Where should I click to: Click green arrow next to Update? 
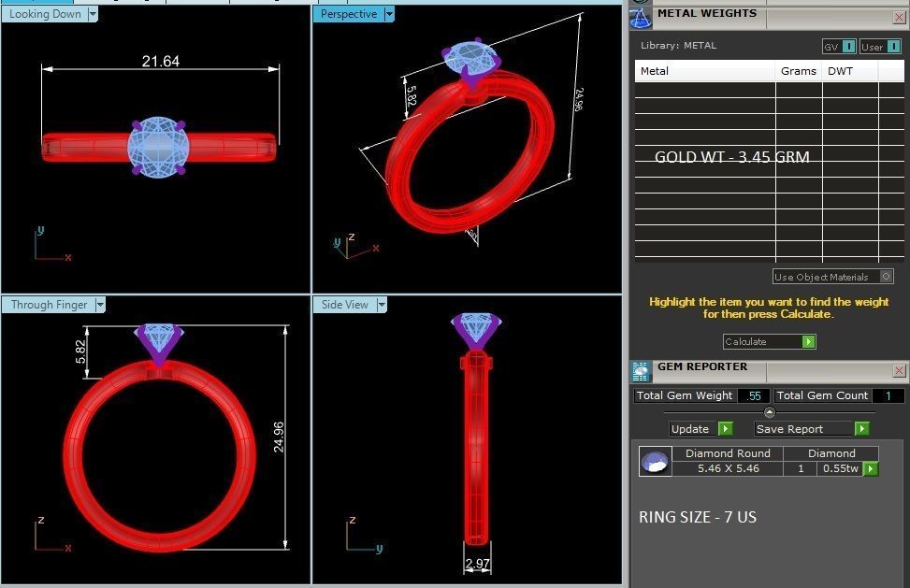click(725, 428)
